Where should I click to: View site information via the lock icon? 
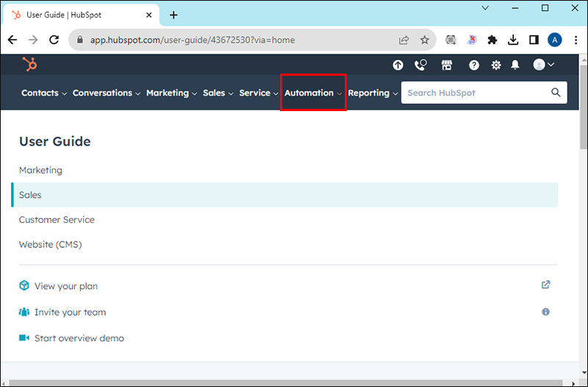tap(79, 40)
